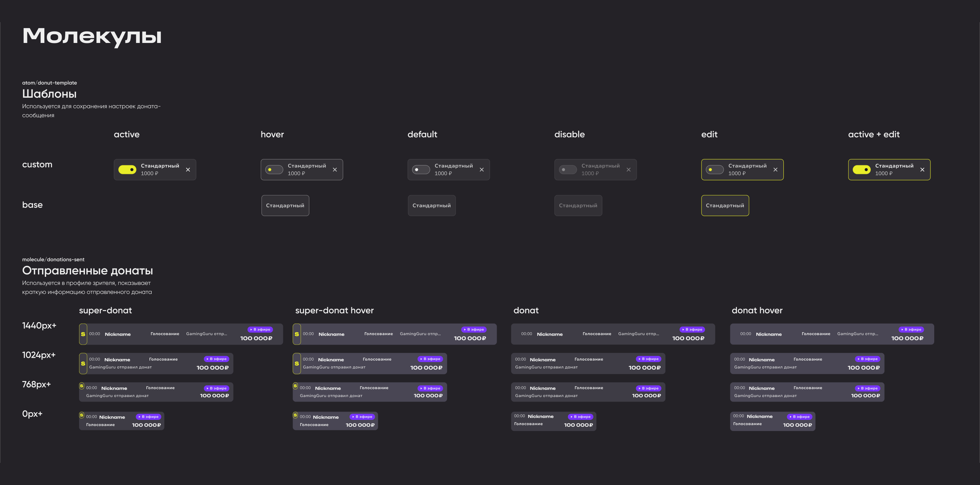Click X icon on active custom template
This screenshot has height=485, width=980.
(188, 169)
